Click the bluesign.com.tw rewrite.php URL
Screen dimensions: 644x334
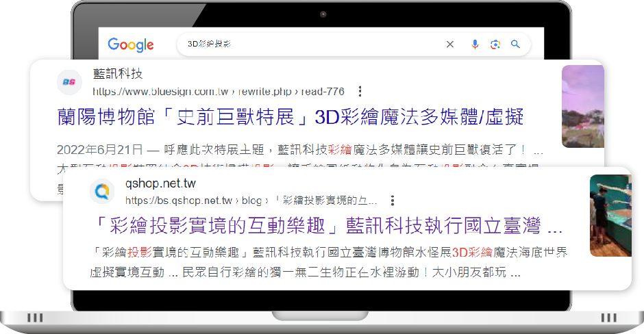tap(218, 91)
